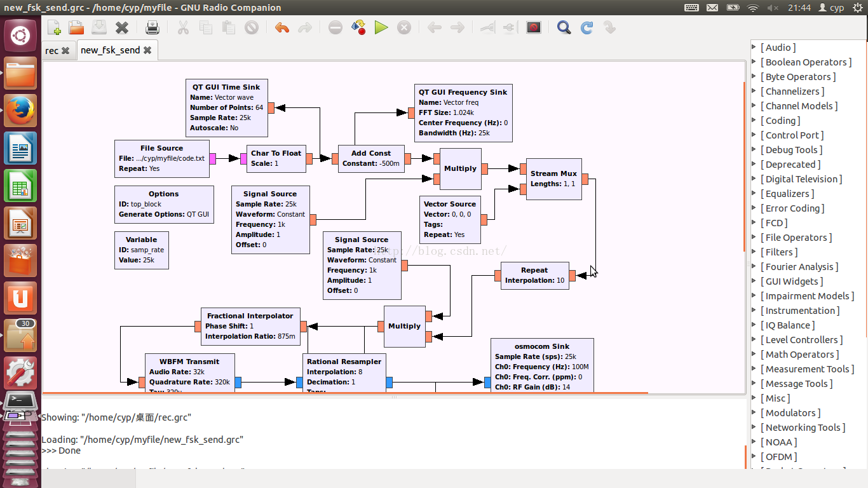868x488 pixels.
Task: Select the Fractional Interpolator block
Action: click(x=250, y=326)
